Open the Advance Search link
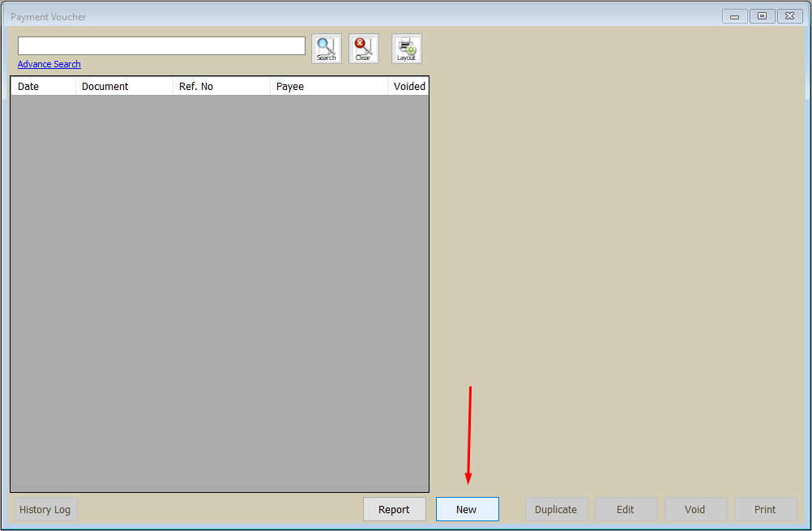 49,64
